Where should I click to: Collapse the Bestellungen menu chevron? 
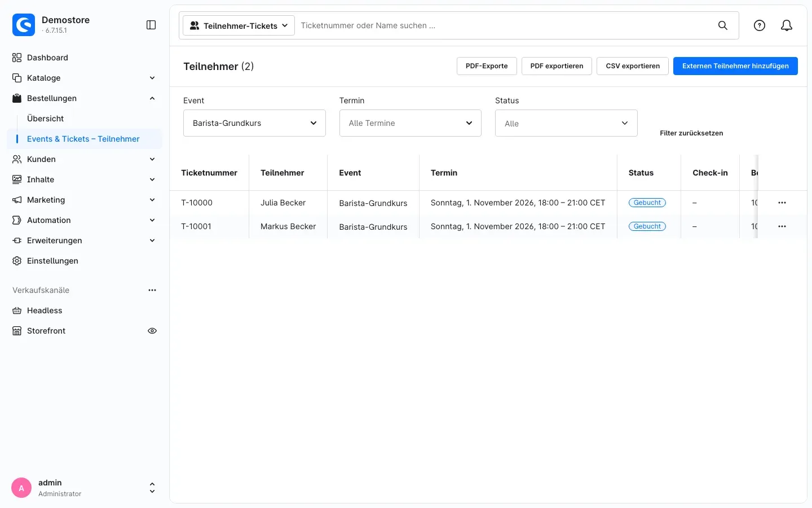pos(152,98)
